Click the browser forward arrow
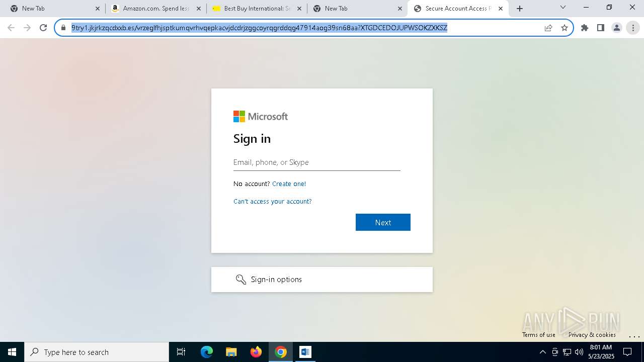 [x=27, y=28]
